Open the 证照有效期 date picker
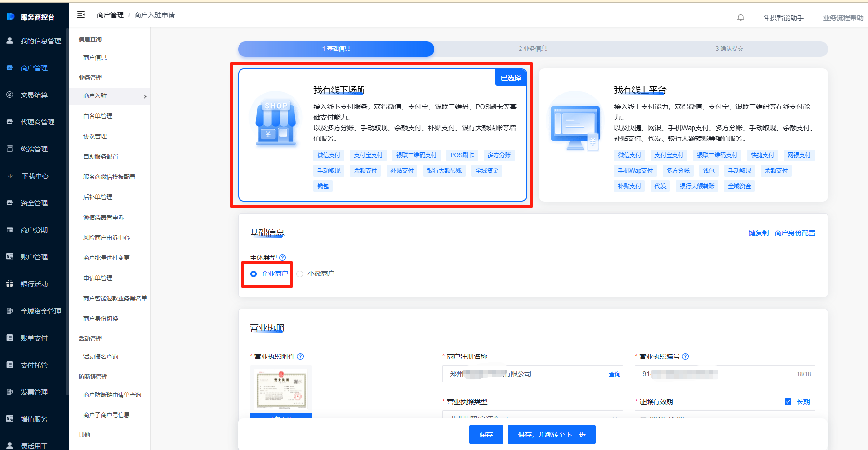The image size is (868, 450). point(725,415)
